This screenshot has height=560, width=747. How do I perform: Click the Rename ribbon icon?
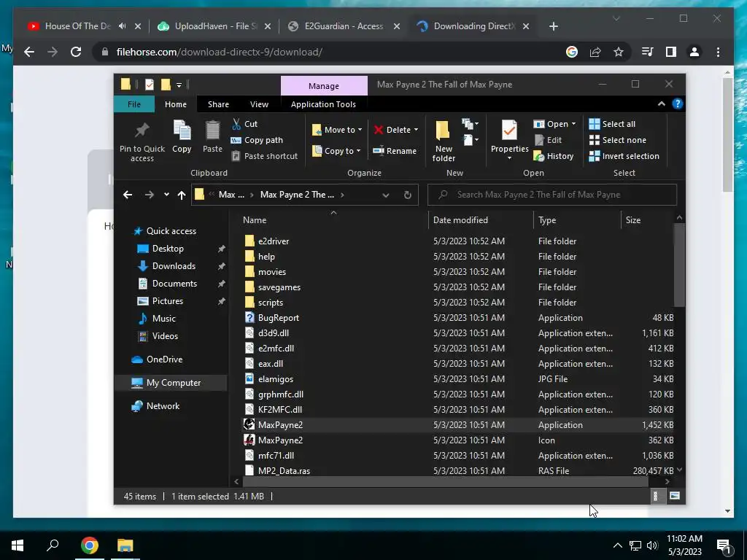pos(395,151)
